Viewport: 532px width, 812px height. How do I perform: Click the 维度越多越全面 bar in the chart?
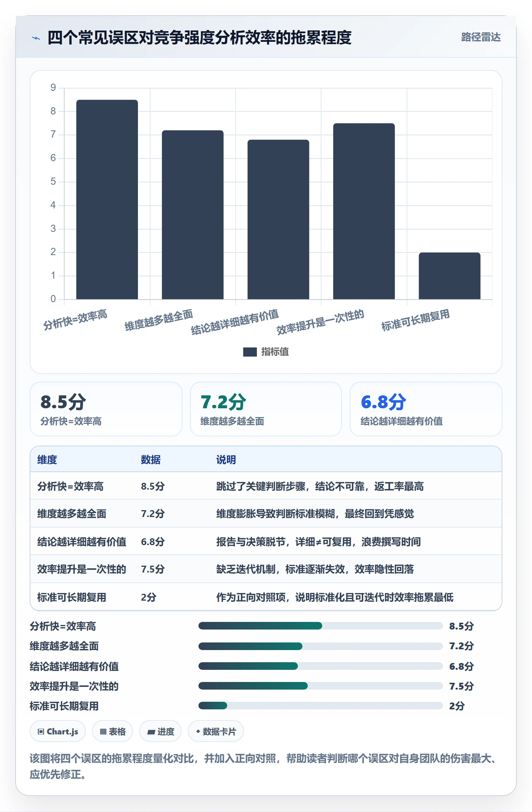point(193,214)
